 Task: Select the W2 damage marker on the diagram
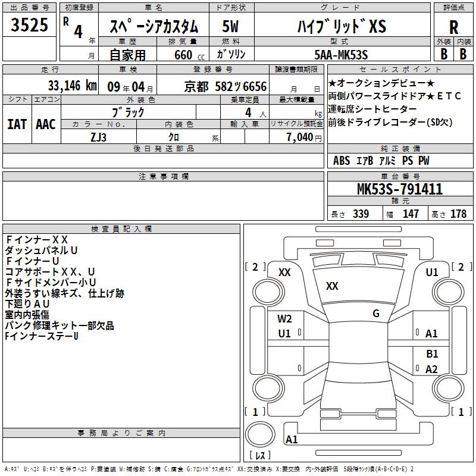284,319
